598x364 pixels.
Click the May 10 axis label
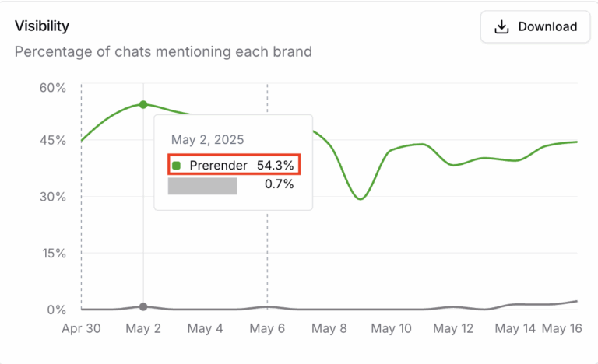(392, 328)
